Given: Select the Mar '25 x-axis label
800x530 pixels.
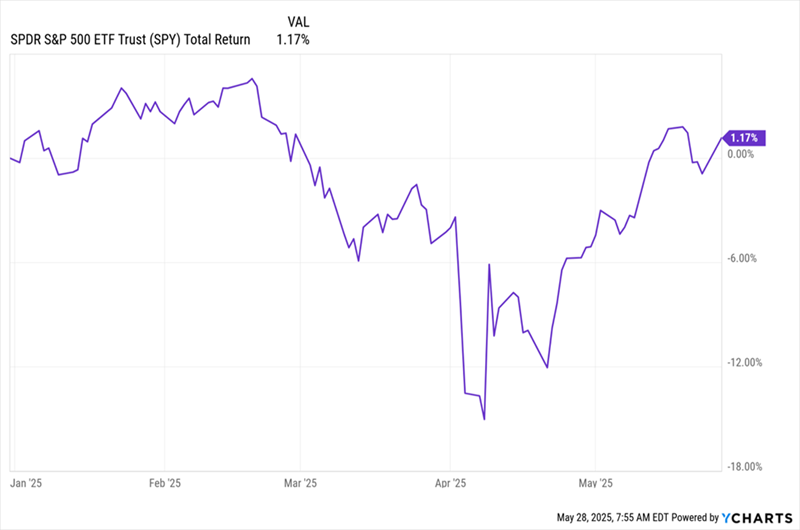Looking at the screenshot, I should coord(300,483).
